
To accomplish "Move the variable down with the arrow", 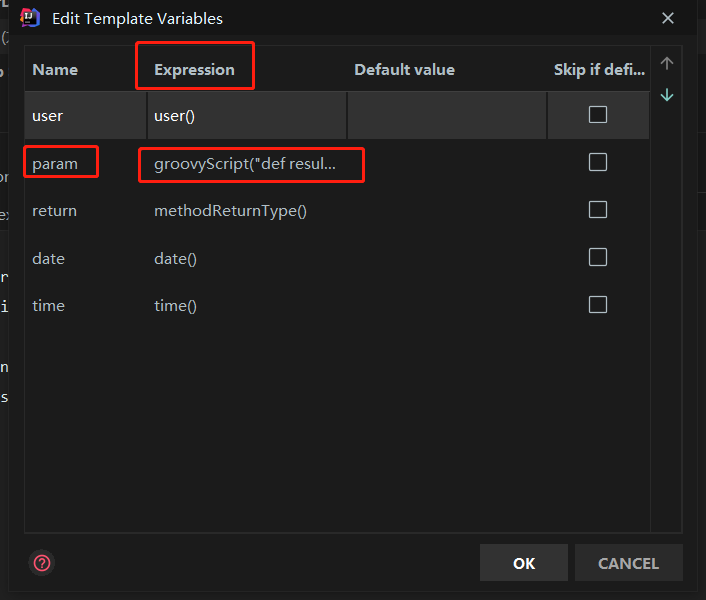I will click(667, 95).
